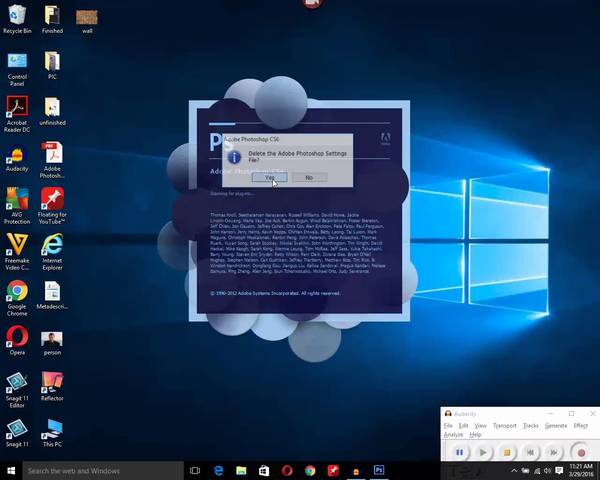The image size is (600, 480).
Task: Select the Adobe Photoshop PDF file icon
Action: pos(52,160)
